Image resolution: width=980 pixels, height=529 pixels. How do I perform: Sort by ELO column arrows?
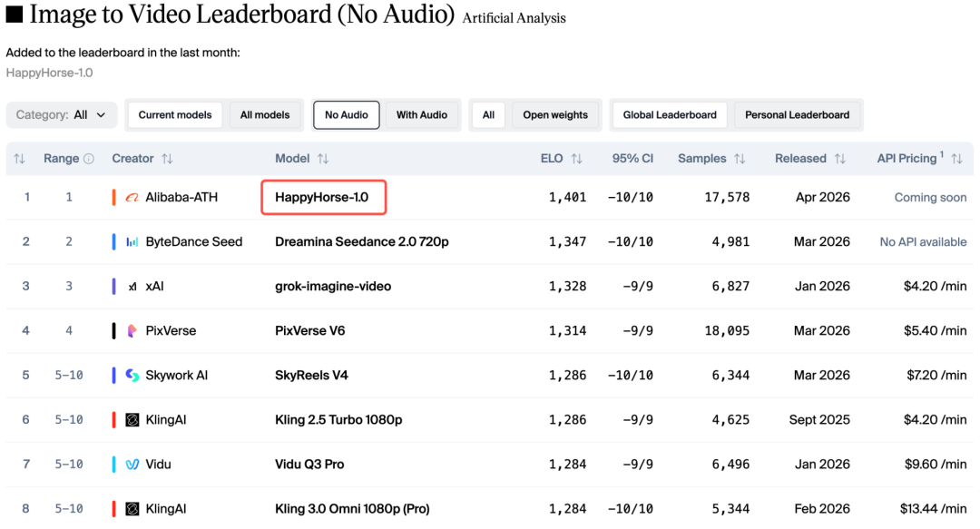pyautogui.click(x=576, y=159)
